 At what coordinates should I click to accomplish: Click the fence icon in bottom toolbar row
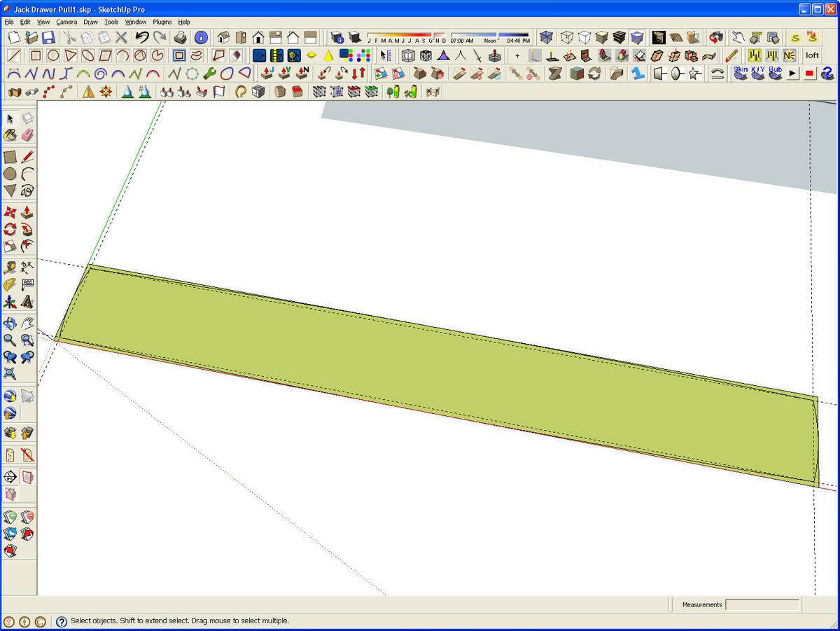433,91
